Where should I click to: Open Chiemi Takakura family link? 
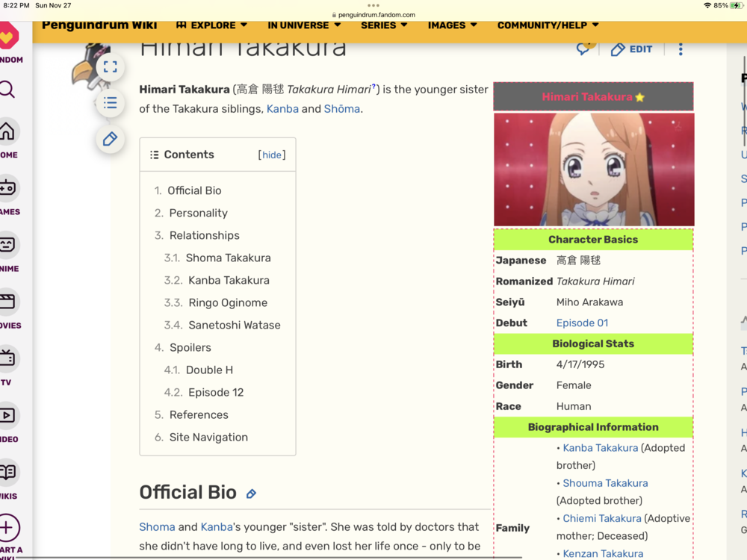pyautogui.click(x=602, y=519)
